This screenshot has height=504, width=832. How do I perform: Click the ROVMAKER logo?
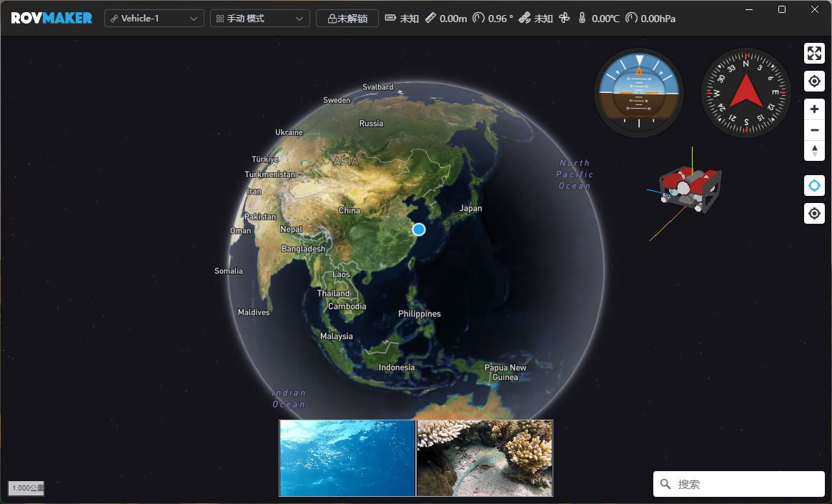[x=51, y=18]
